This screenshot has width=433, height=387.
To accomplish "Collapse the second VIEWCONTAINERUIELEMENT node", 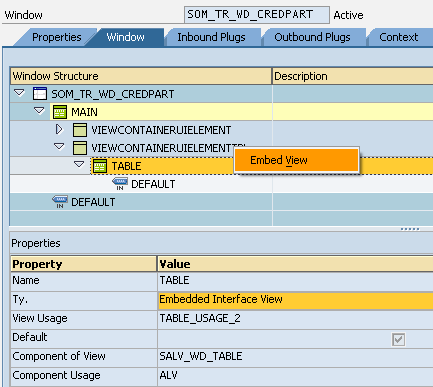I will [59, 147].
